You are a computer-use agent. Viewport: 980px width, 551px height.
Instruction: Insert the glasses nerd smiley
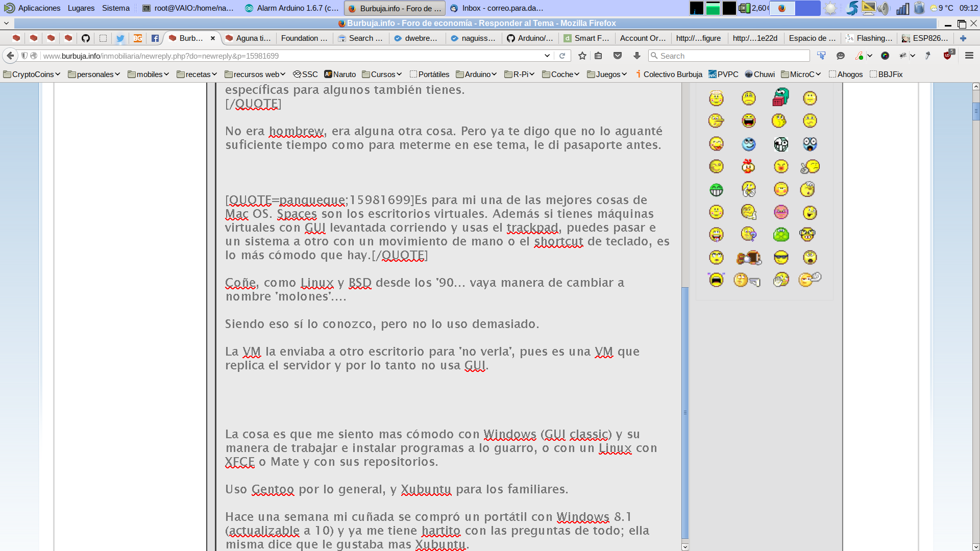click(x=807, y=235)
